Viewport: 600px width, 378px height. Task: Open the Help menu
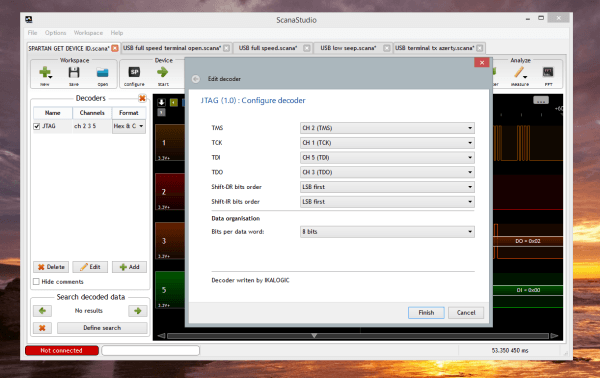coord(117,33)
